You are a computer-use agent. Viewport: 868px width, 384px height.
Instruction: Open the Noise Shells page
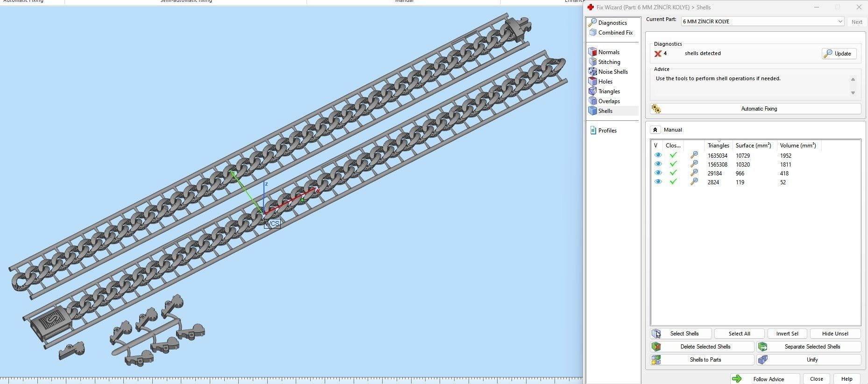pyautogui.click(x=613, y=71)
